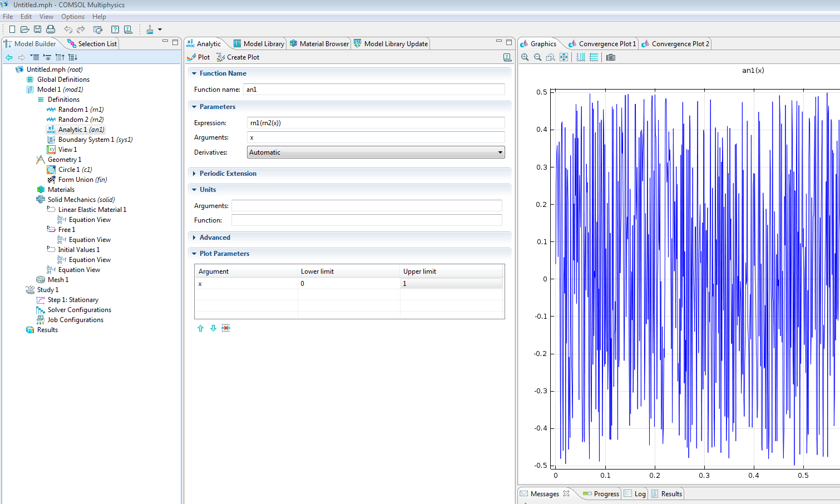840x504 pixels.
Task: Move plot parameter row up arrow
Action: 201,328
